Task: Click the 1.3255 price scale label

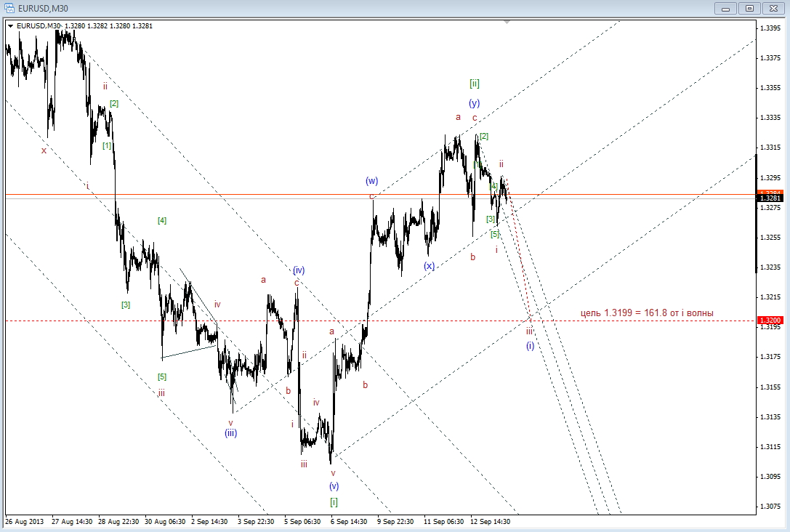Action: click(770, 237)
